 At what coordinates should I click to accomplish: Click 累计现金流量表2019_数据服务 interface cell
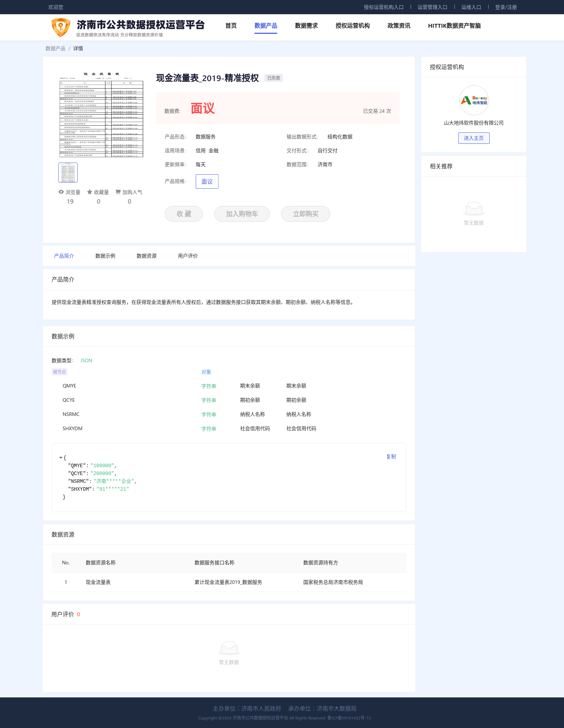pyautogui.click(x=228, y=582)
